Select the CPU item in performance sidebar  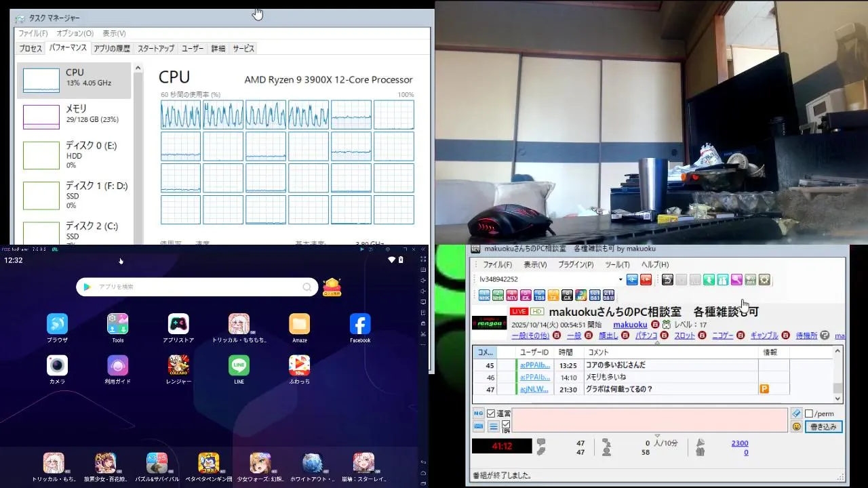73,81
